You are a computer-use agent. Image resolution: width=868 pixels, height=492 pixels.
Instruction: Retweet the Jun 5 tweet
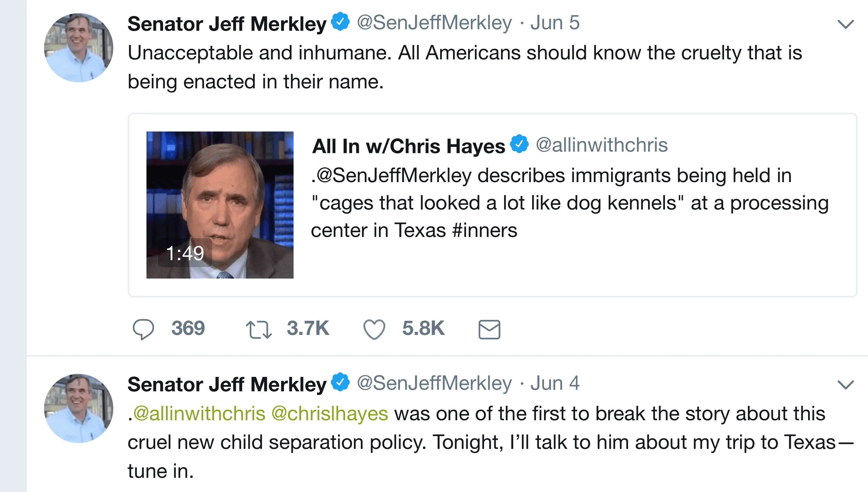pos(259,330)
